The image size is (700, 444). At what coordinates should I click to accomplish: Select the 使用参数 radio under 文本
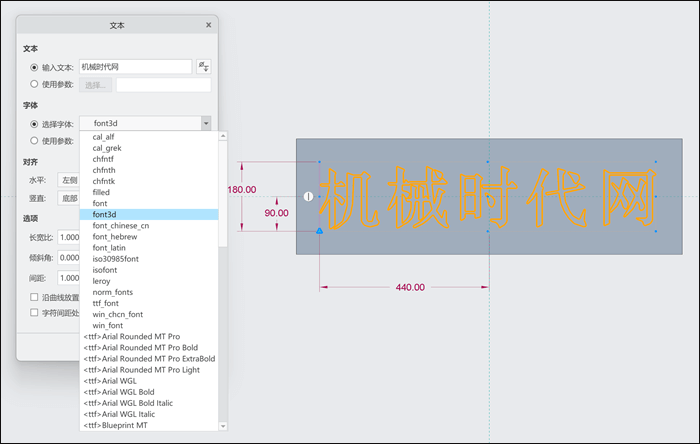pos(34,84)
